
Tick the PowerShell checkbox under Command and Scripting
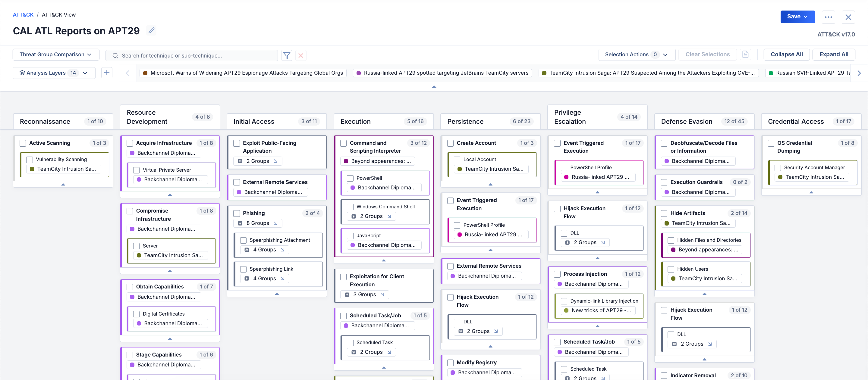(350, 178)
